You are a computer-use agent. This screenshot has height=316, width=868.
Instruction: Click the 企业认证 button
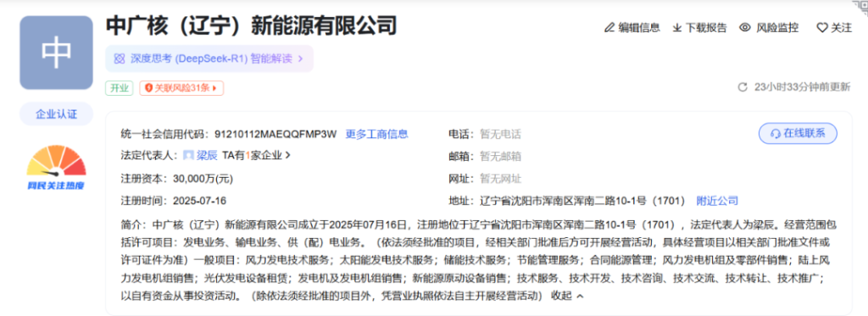(x=57, y=114)
